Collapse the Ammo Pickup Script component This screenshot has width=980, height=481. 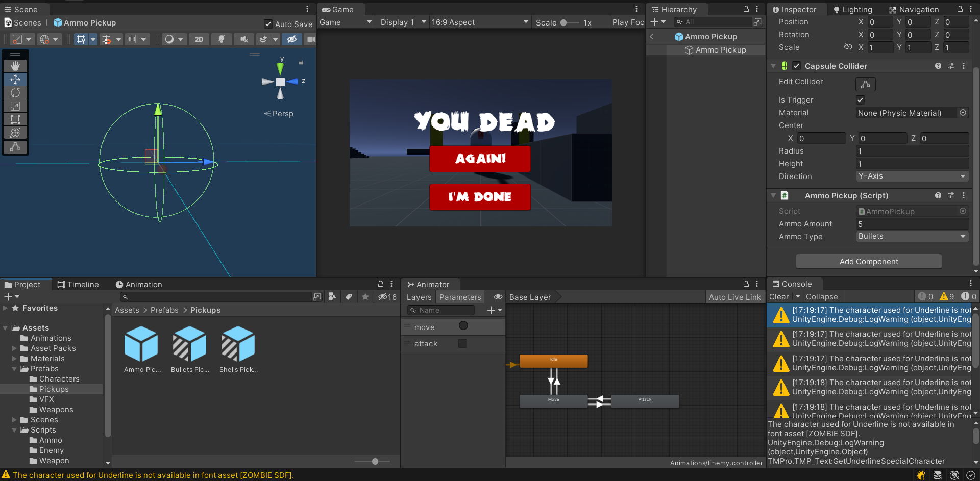point(773,195)
